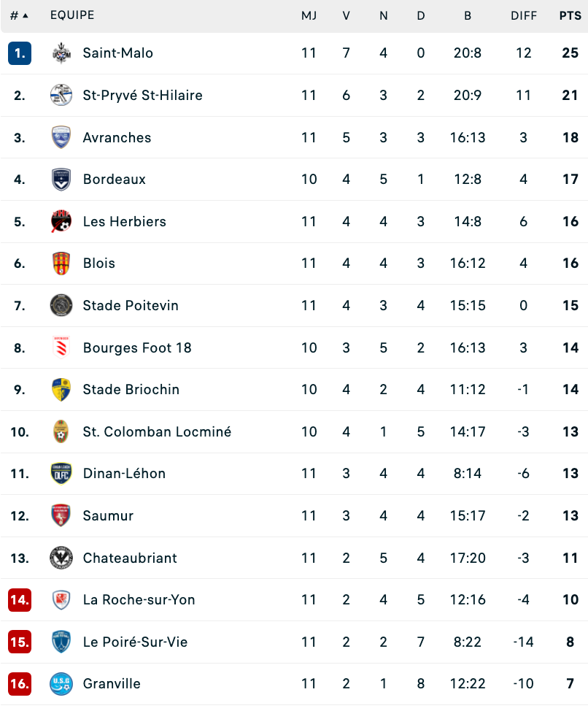Click the MJ column header

pos(309,16)
